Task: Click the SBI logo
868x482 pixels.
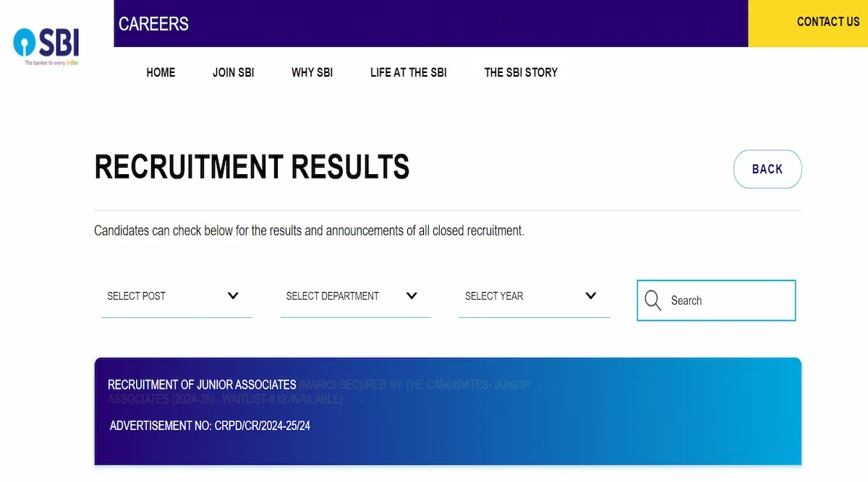Action: point(46,46)
